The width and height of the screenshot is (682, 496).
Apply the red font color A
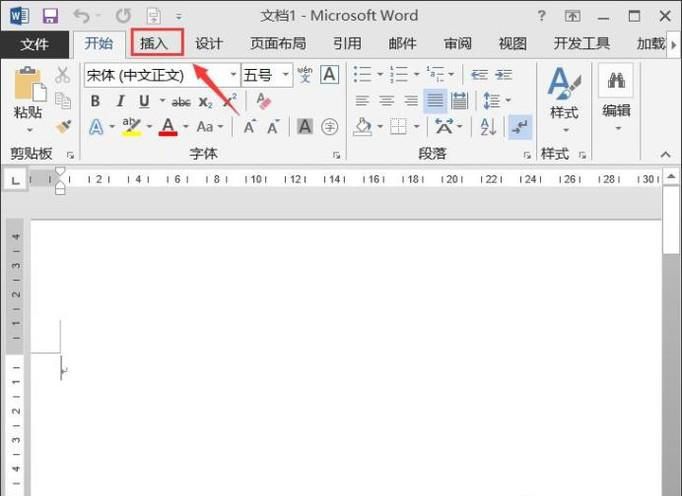click(x=168, y=127)
